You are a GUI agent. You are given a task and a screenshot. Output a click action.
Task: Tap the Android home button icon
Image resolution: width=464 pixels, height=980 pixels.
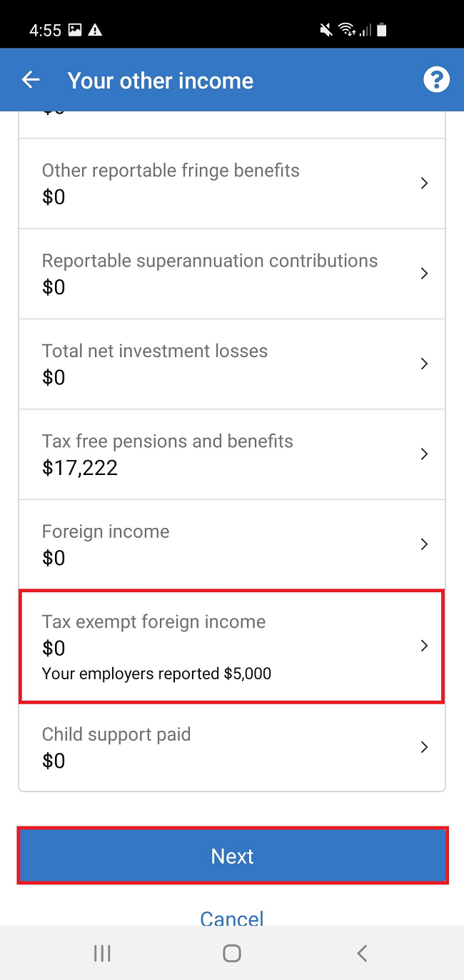coord(231,953)
